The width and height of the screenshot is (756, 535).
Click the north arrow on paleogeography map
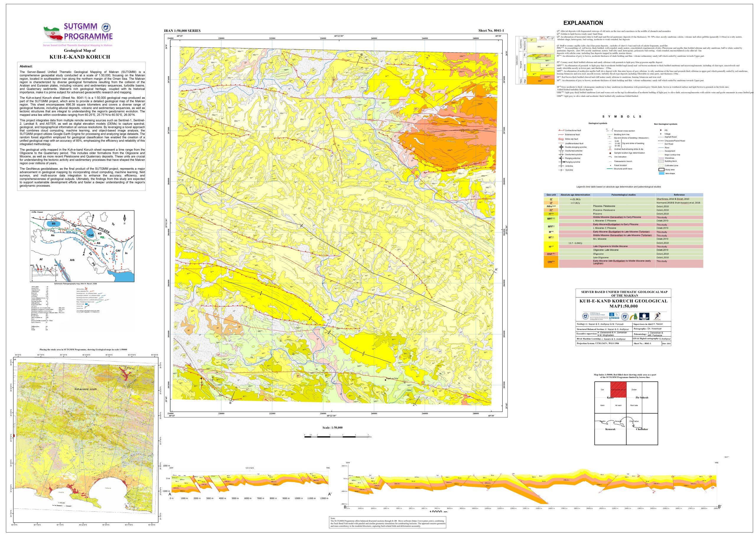(124, 218)
